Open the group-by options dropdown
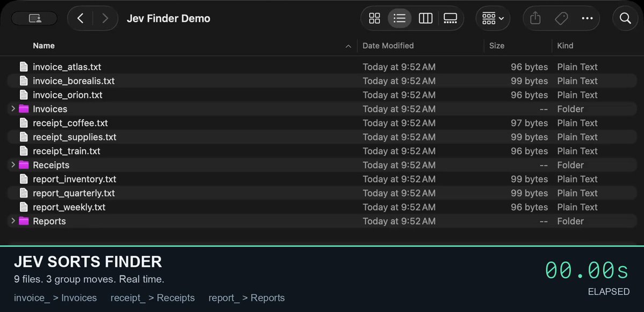The height and width of the screenshot is (312, 644). coord(493,18)
